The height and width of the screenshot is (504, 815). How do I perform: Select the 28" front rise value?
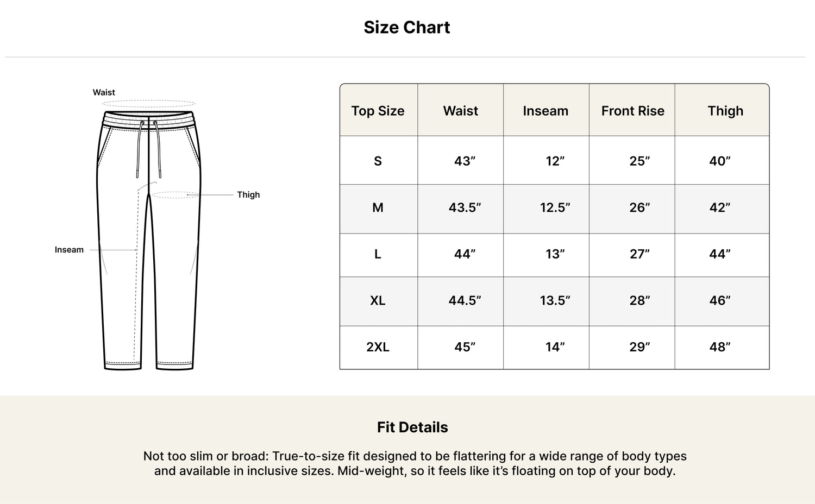(640, 300)
